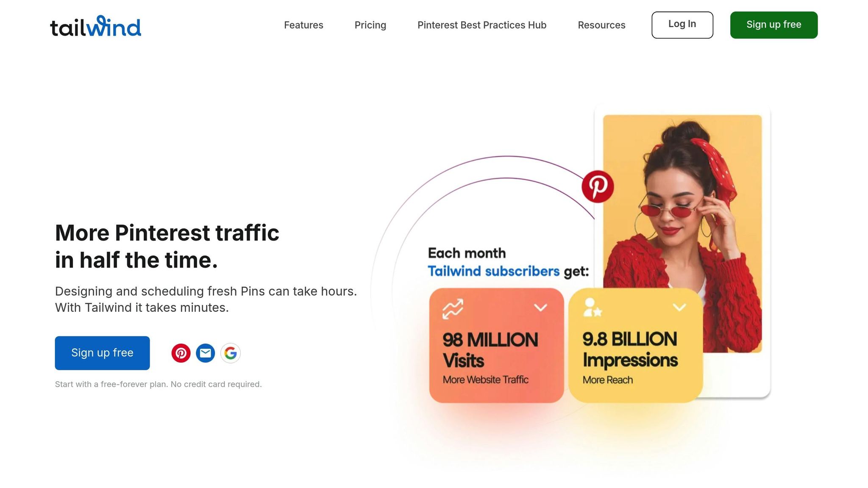
Task: Click the trending arrows icon on Visits card
Action: click(453, 309)
